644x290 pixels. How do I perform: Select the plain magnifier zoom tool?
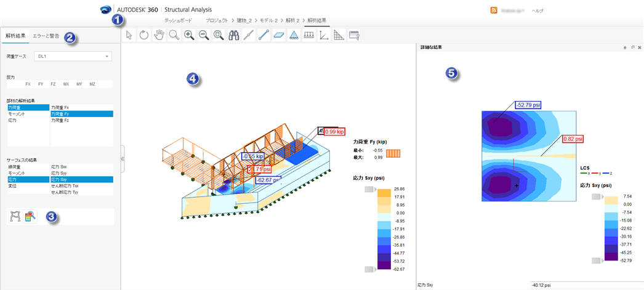174,36
